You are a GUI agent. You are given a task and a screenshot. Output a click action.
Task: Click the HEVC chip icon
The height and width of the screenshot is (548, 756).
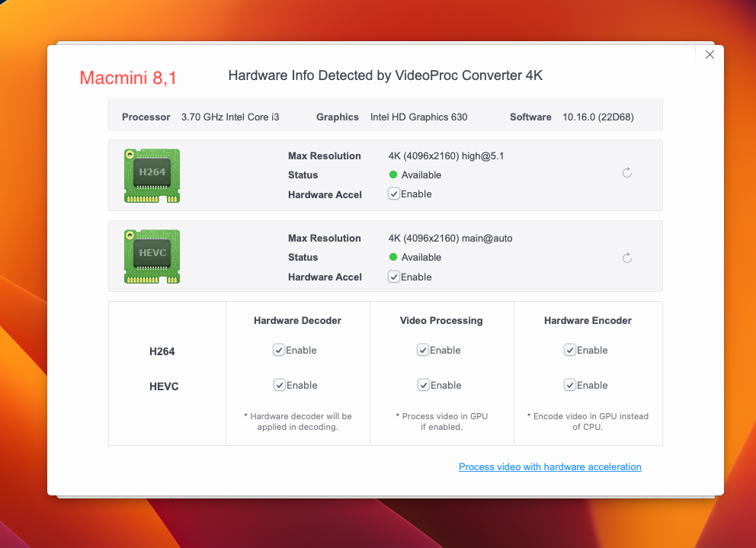[152, 256]
